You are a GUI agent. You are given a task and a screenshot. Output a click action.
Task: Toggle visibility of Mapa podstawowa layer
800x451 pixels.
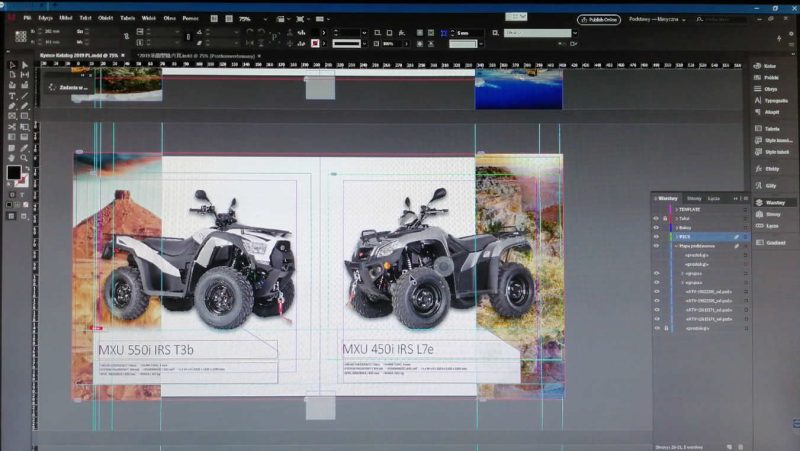click(657, 246)
